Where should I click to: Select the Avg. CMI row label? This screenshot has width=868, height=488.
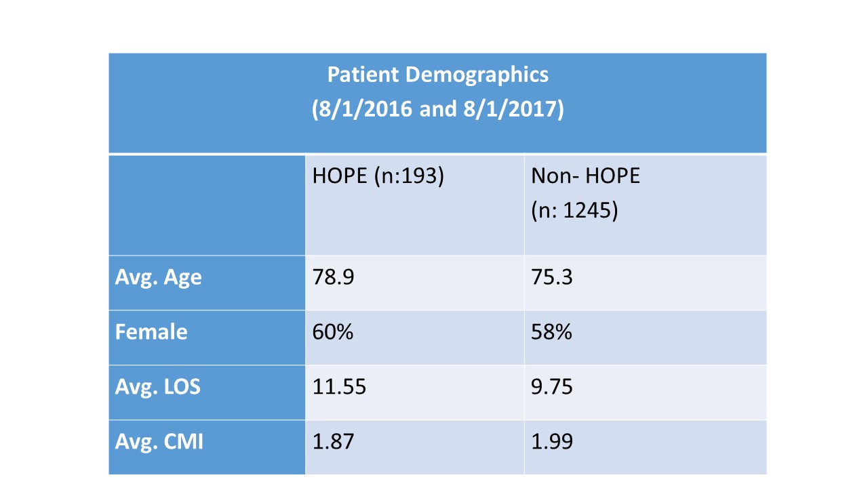tap(159, 442)
